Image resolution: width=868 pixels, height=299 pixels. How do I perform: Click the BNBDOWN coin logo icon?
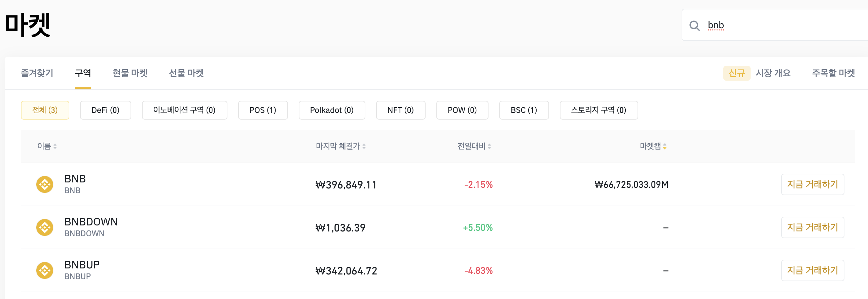[45, 227]
